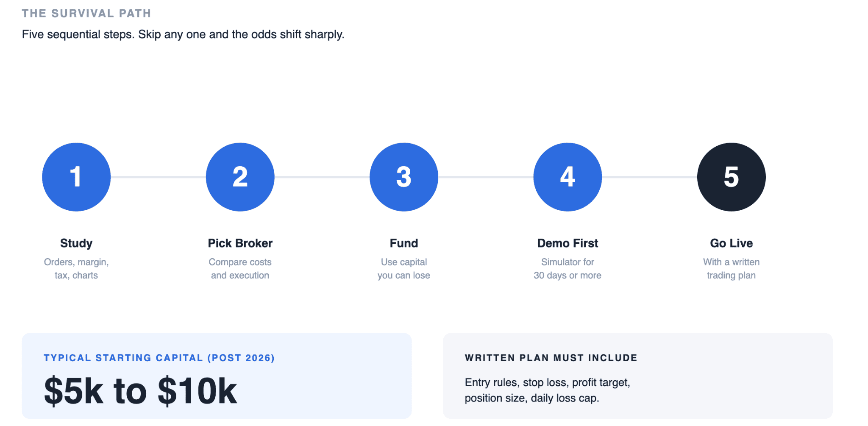The image size is (868, 426).
Task: Click the "Pick Broker" step title
Action: click(240, 243)
